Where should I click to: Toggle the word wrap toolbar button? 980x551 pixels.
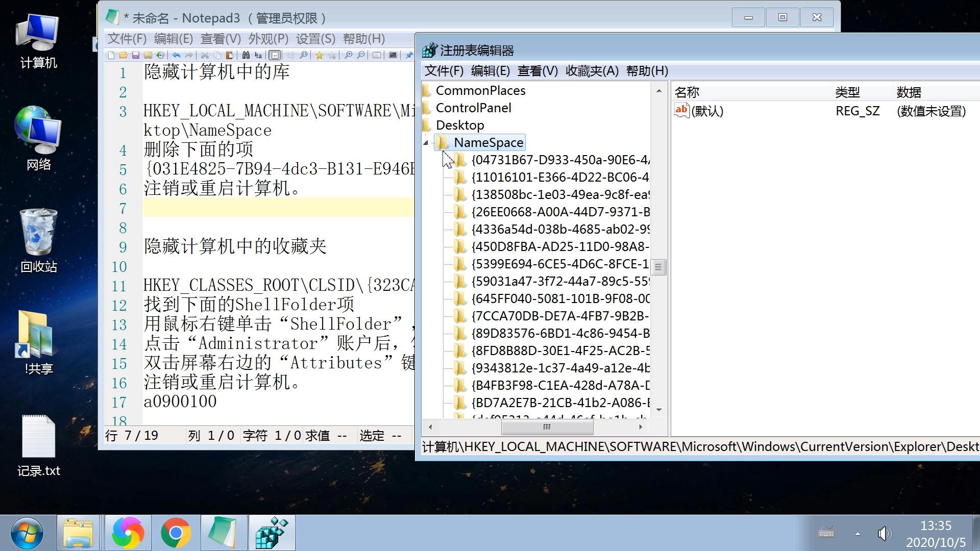tap(275, 55)
